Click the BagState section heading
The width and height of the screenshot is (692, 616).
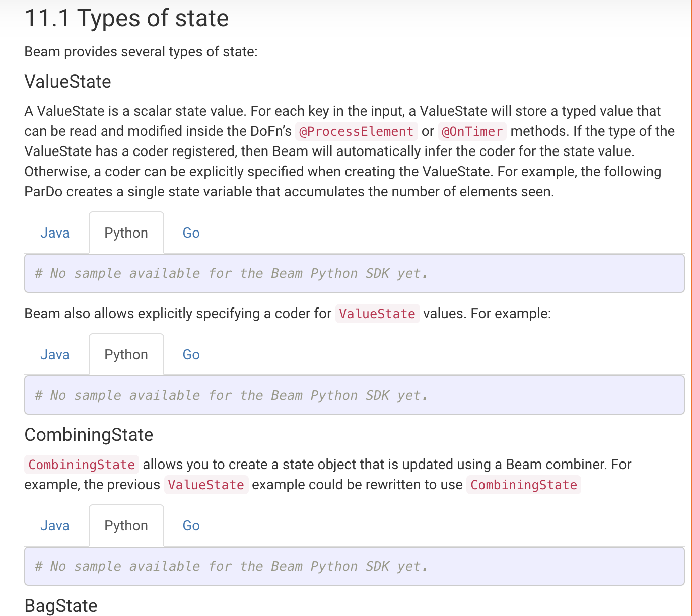coord(61,606)
